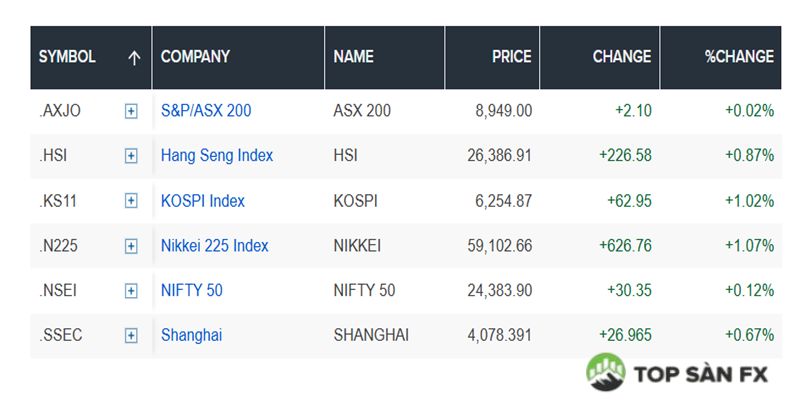Click the plus icon beside .N225
The image size is (800, 400).
(131, 246)
